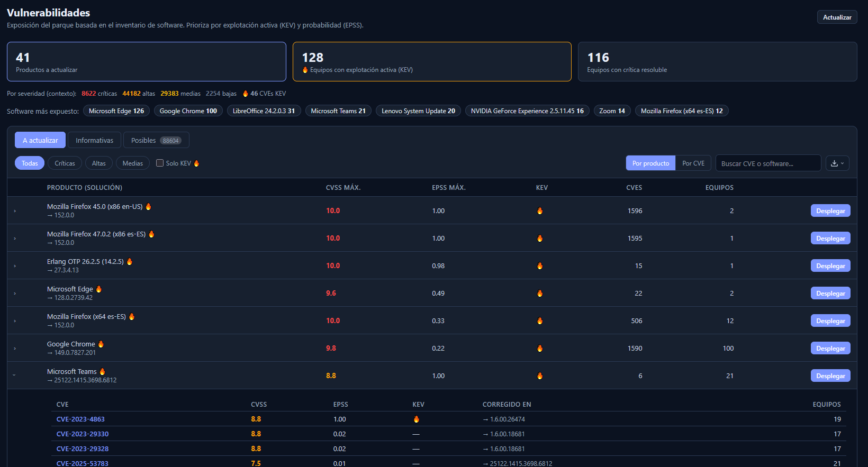Click the KEV flame icon in Google Chrome row
Screen dimensions: 868x467
(x=540, y=349)
